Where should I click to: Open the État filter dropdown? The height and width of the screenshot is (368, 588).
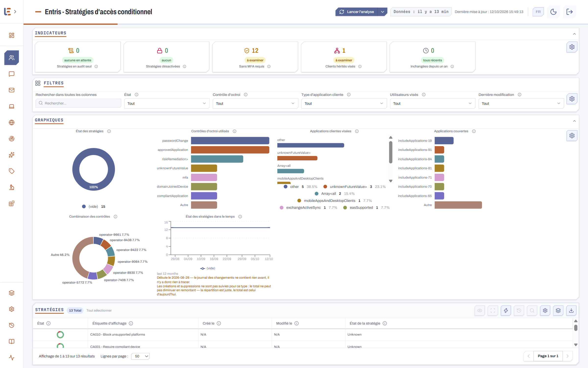point(167,104)
